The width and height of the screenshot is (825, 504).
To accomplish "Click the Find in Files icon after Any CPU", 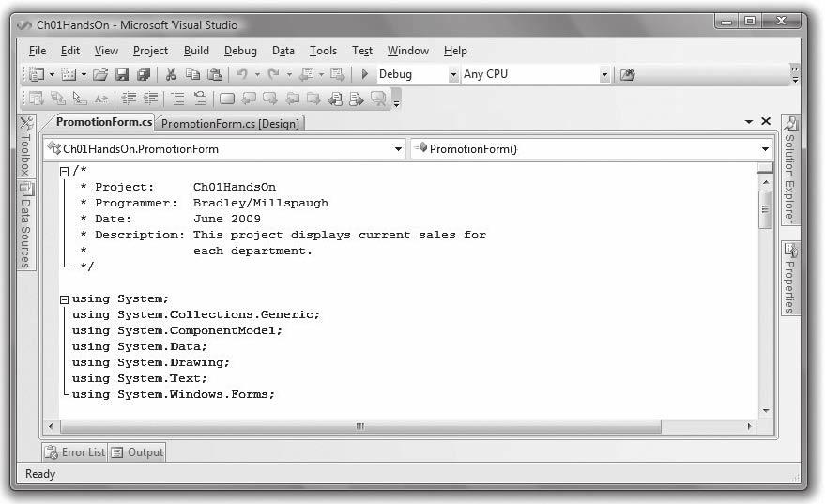I will [x=627, y=74].
